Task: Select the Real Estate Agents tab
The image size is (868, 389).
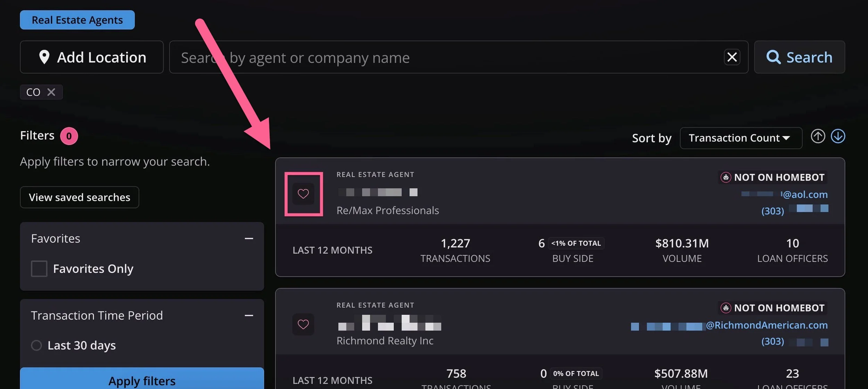Action: 77,20
